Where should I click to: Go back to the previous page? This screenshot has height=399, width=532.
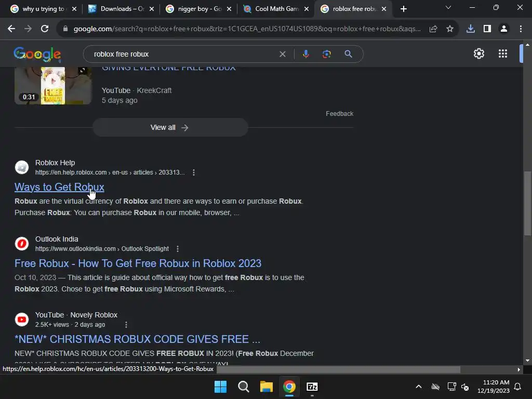point(11,29)
